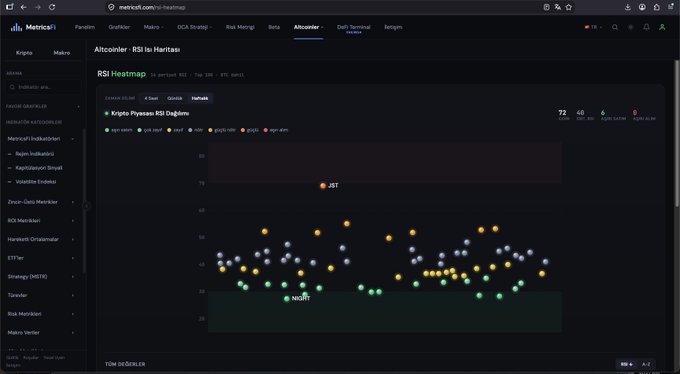Image resolution: width=680 pixels, height=374 pixels.
Task: View site information shield icon
Action: pyautogui.click(x=111, y=7)
